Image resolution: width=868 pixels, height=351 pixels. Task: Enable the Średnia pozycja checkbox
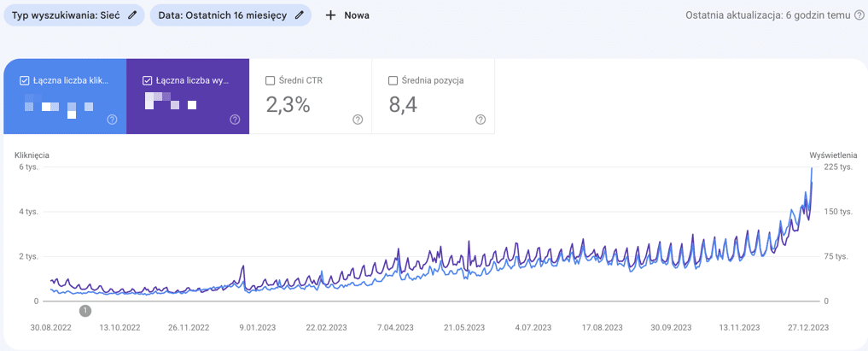[393, 80]
